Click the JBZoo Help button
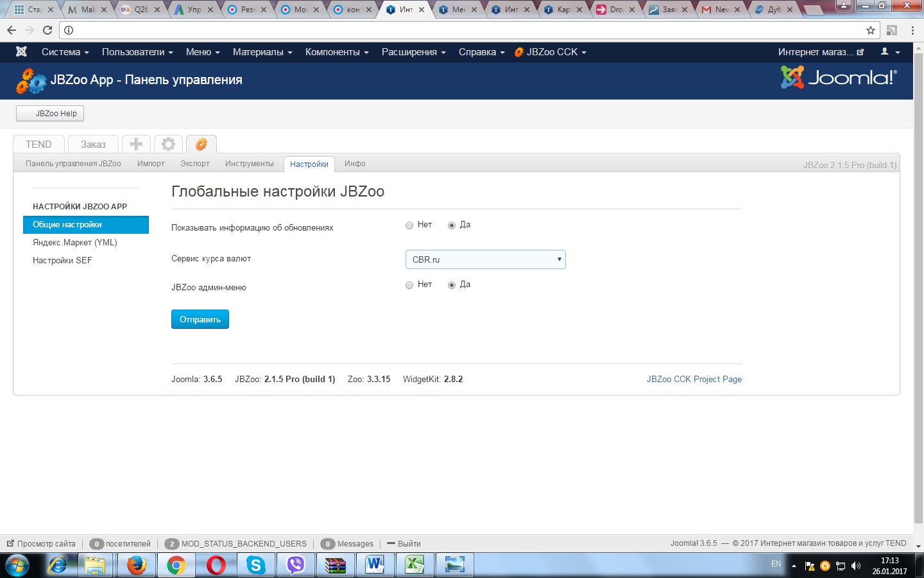This screenshot has width=924, height=578. 50,114
